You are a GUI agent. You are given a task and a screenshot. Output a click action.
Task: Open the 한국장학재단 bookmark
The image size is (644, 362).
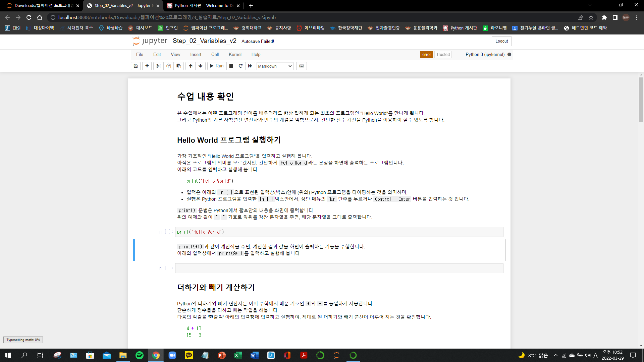point(346,28)
